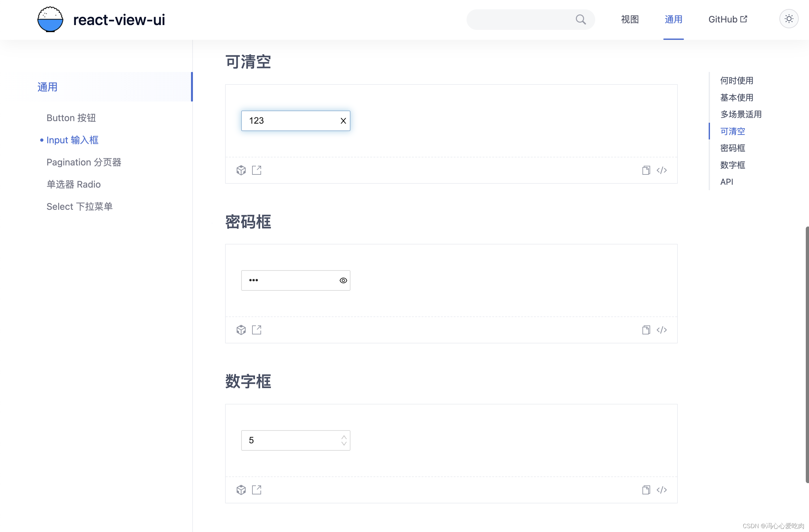Copy the code of the 密码框 example
The image size is (809, 532).
[x=646, y=330]
